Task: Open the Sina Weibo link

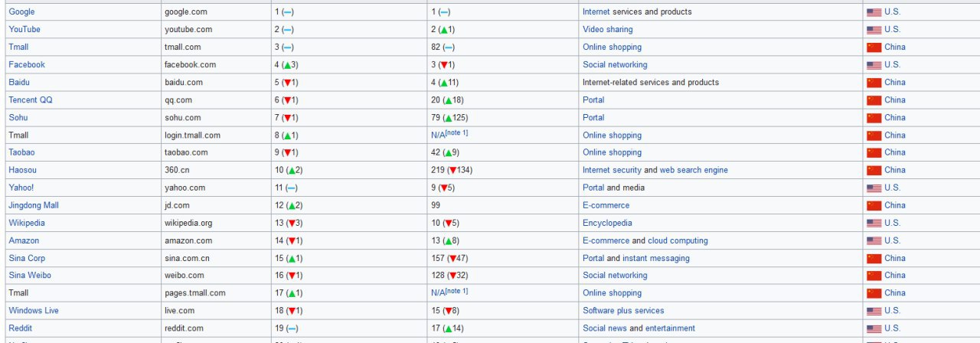Action: click(30, 276)
